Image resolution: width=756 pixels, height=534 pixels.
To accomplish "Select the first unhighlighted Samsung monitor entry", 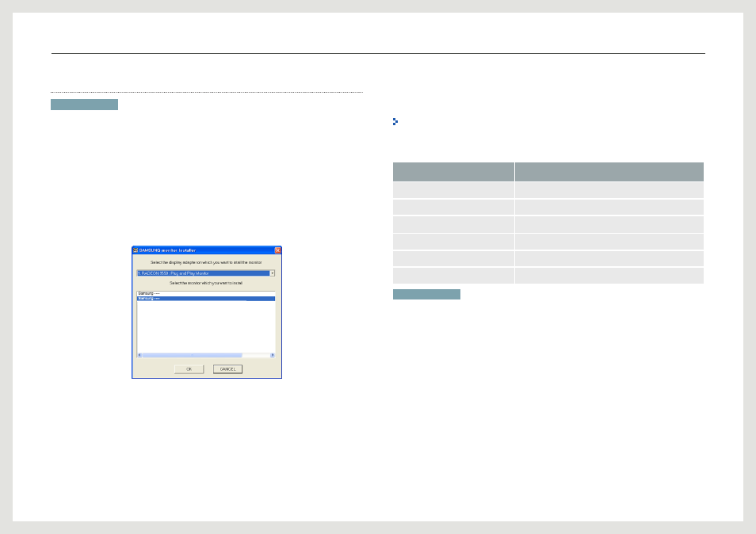I will point(206,293).
